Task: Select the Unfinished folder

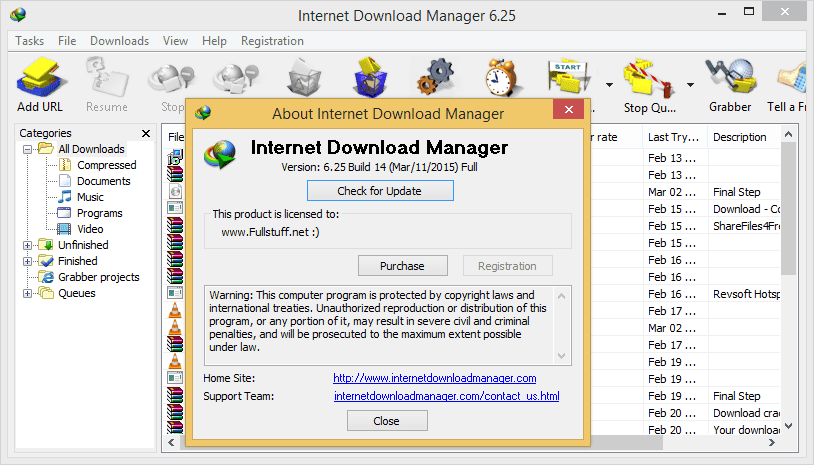Action: pyautogui.click(x=83, y=245)
